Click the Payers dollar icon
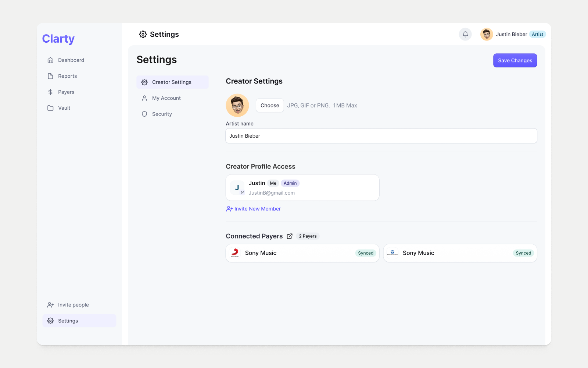Viewport: 588px width, 368px height. [x=50, y=92]
